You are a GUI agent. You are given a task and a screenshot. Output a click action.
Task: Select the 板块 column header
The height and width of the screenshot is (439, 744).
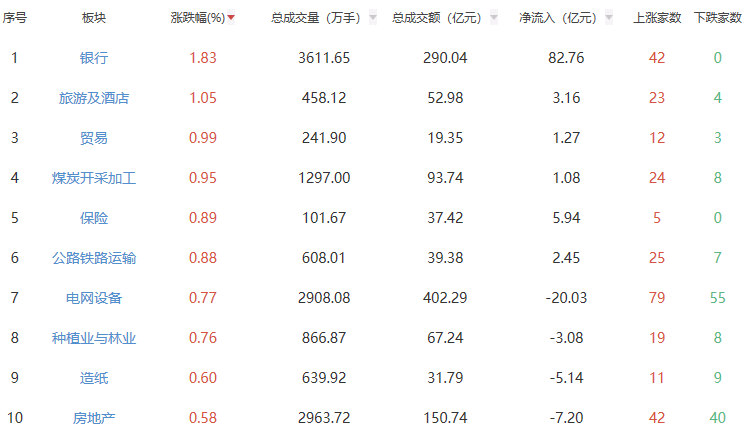[x=94, y=17]
